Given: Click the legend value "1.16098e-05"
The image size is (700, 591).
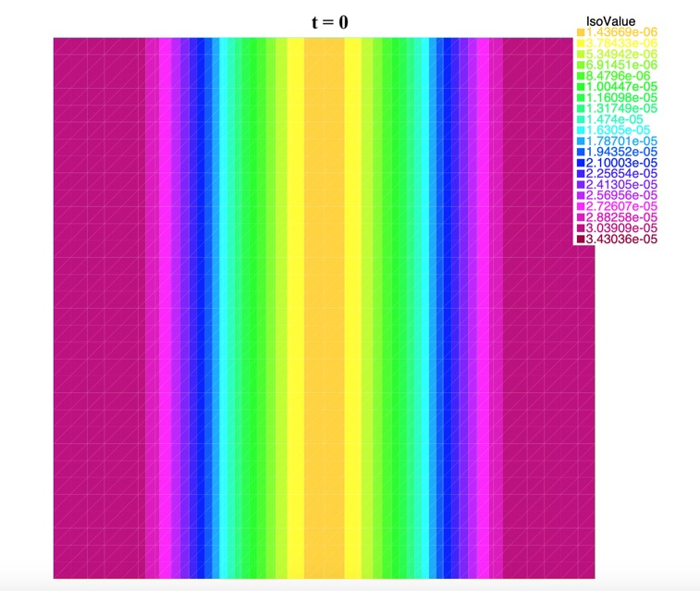Looking at the screenshot, I should (621, 98).
